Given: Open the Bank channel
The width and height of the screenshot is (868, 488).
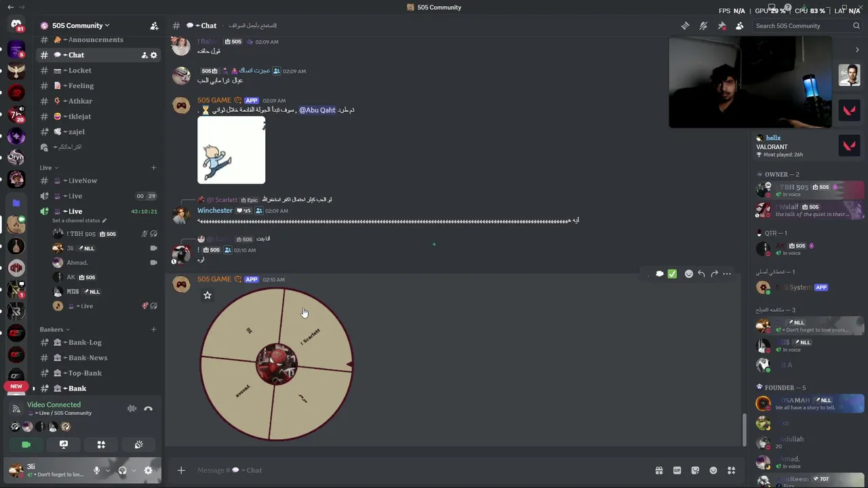Looking at the screenshot, I should pos(98,388).
